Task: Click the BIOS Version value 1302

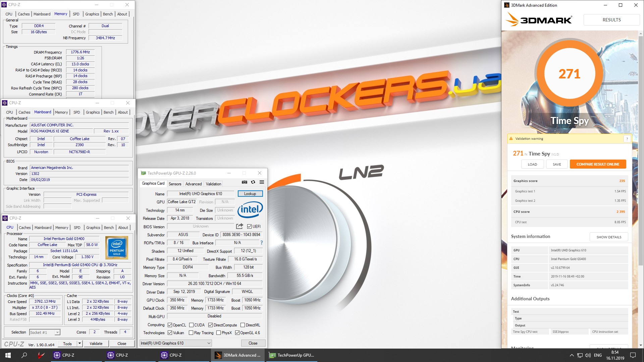Action: click(x=79, y=174)
